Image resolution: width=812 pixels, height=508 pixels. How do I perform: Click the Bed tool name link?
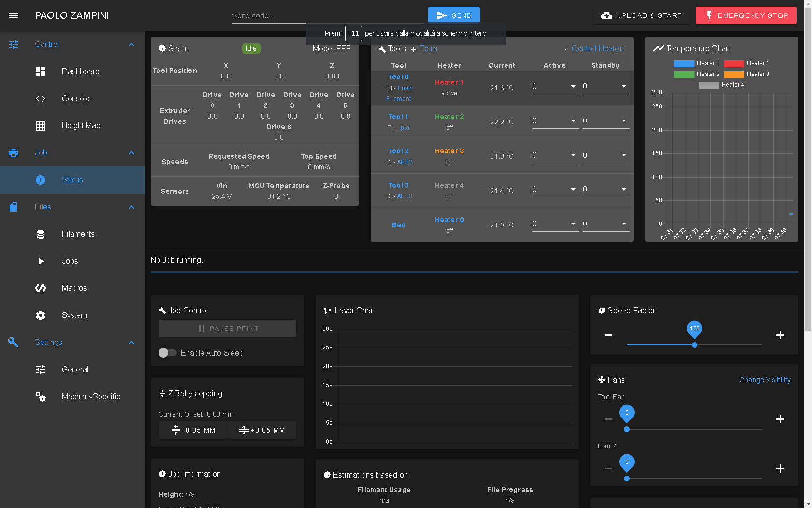coord(399,225)
